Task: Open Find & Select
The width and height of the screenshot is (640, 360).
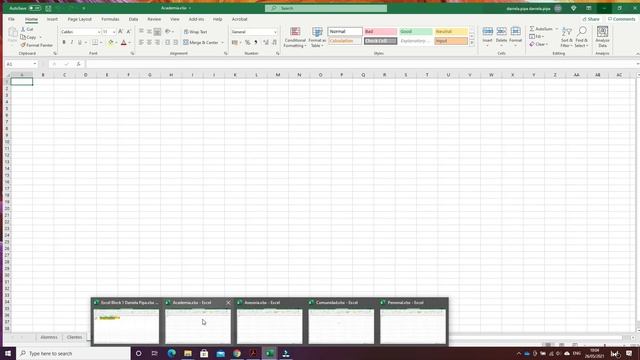Action: coord(581,37)
